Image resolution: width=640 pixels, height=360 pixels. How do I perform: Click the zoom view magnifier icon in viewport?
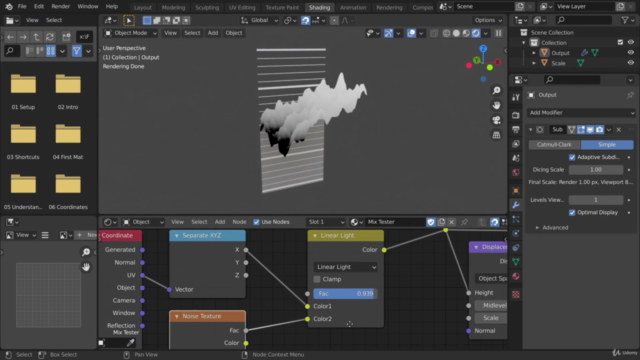[x=496, y=90]
